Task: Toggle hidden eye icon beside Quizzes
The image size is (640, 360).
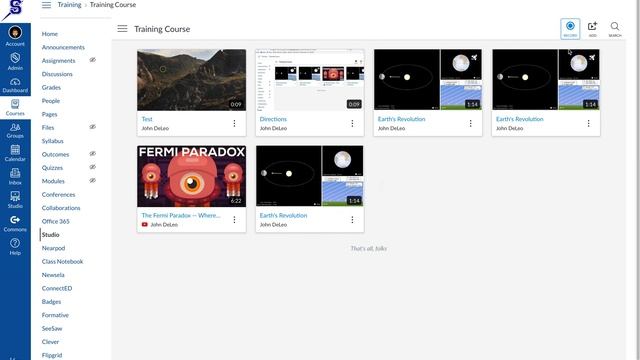Action: coord(93,167)
